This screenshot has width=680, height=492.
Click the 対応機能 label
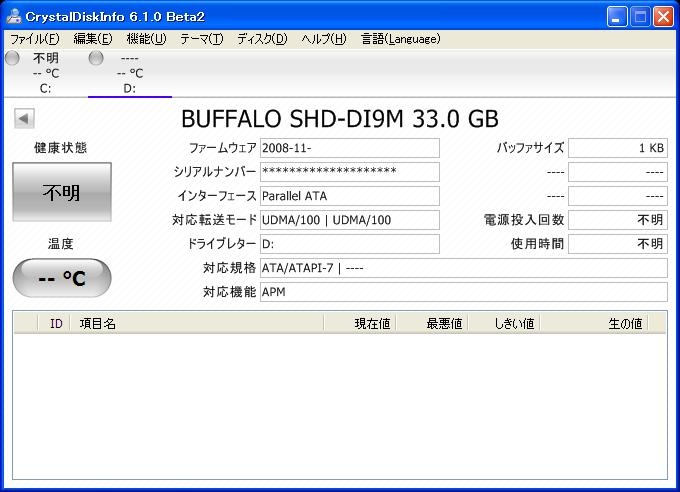point(229,292)
